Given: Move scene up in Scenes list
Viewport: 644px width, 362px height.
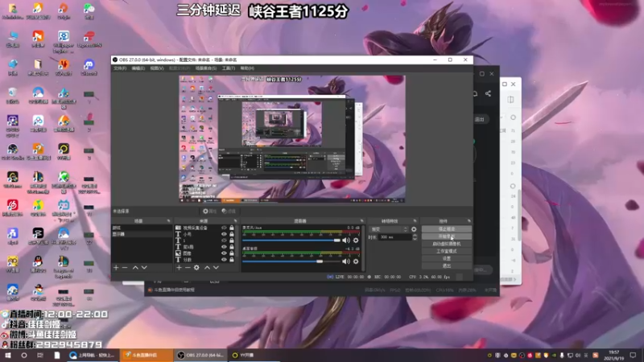Looking at the screenshot, I should pos(135,268).
